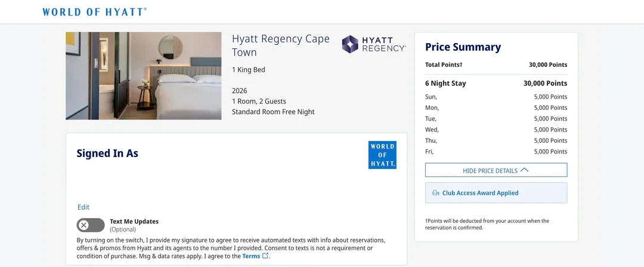Click Sunday's 5,000 Points price row

pos(496,97)
